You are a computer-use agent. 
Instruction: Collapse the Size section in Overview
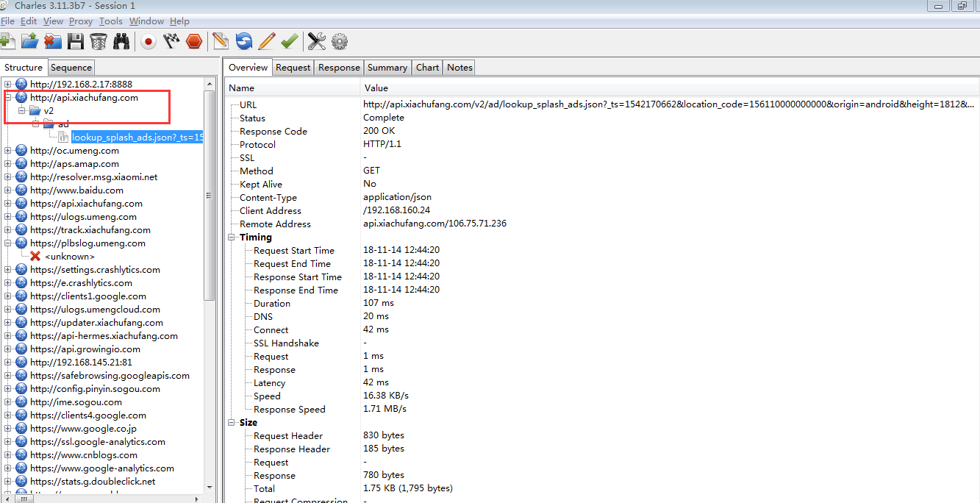tap(233, 423)
